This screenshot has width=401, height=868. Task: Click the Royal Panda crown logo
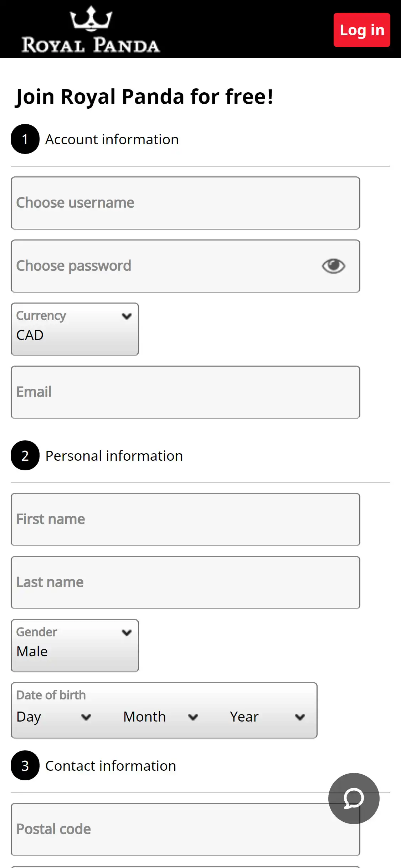(x=91, y=18)
